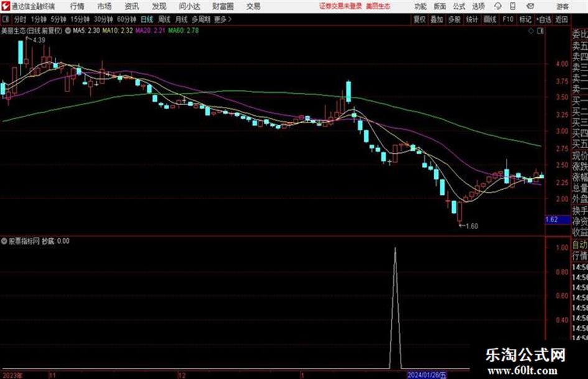Open the mobile phone icon in title bar
Screen dimensions: 588x379
pos(513,6)
